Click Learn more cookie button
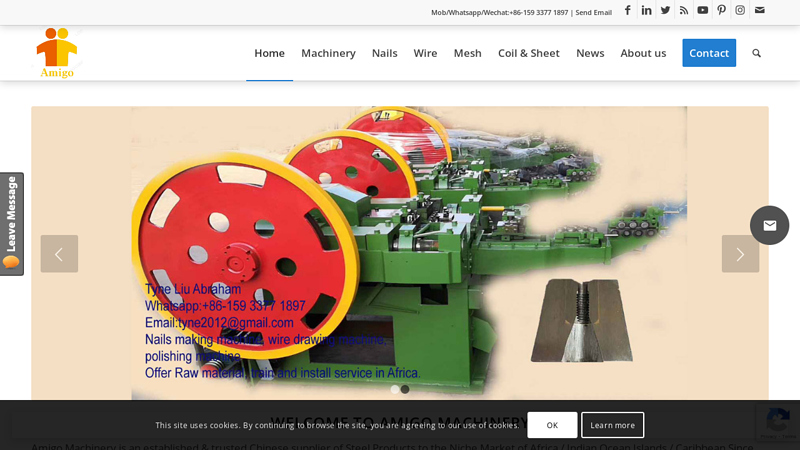The height and width of the screenshot is (450, 800). click(x=612, y=425)
